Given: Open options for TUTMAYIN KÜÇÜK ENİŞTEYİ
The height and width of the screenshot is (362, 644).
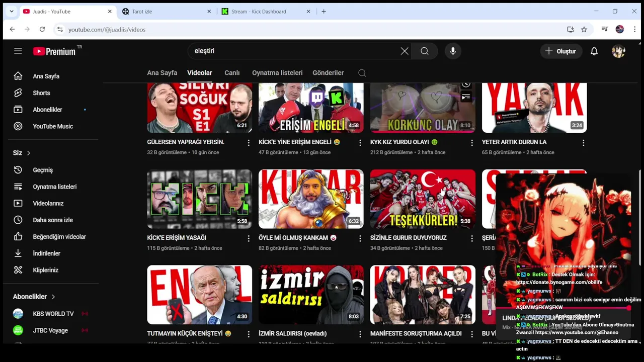Looking at the screenshot, I should tap(249, 334).
